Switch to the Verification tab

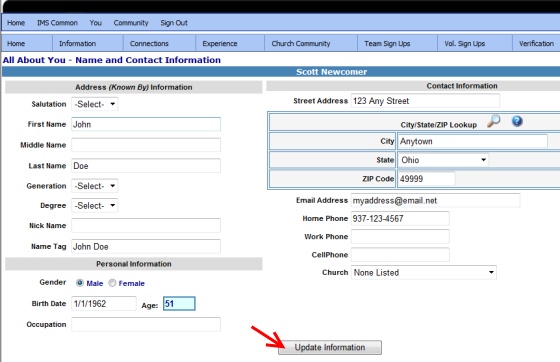(x=536, y=44)
